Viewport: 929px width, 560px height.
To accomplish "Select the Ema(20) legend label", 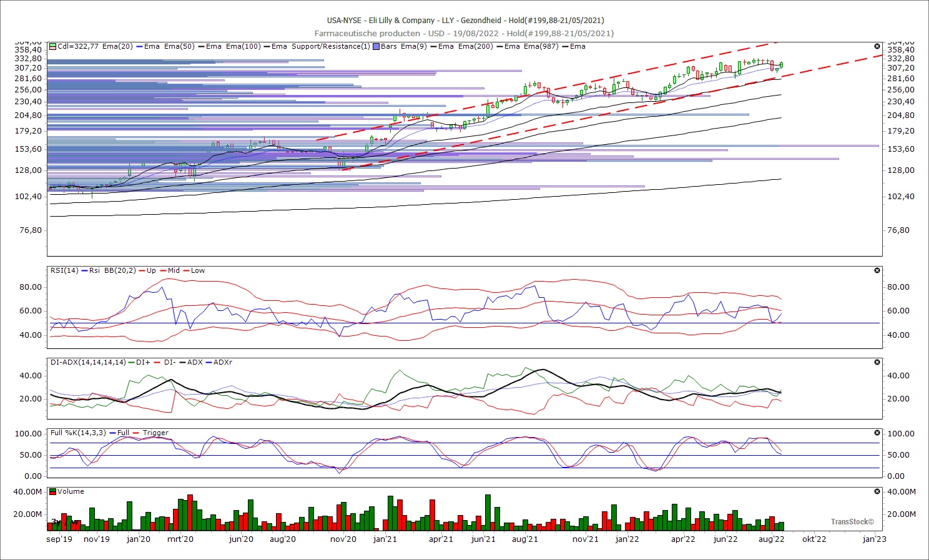I will tap(118, 46).
